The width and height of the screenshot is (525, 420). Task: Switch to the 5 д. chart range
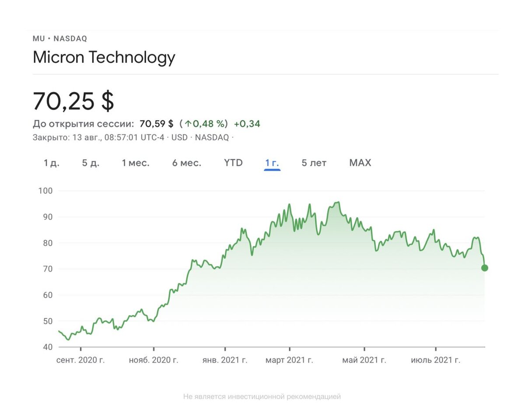(91, 163)
